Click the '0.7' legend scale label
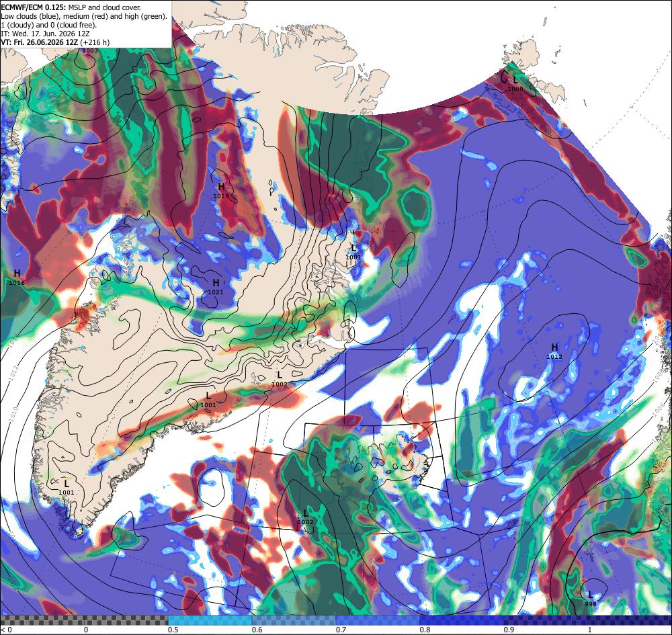 point(341,630)
